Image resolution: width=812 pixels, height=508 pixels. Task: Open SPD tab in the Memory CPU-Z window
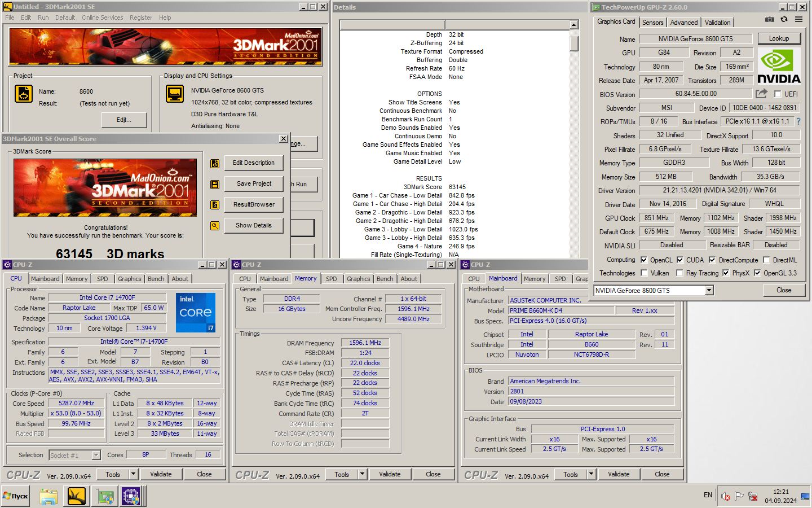coord(332,279)
